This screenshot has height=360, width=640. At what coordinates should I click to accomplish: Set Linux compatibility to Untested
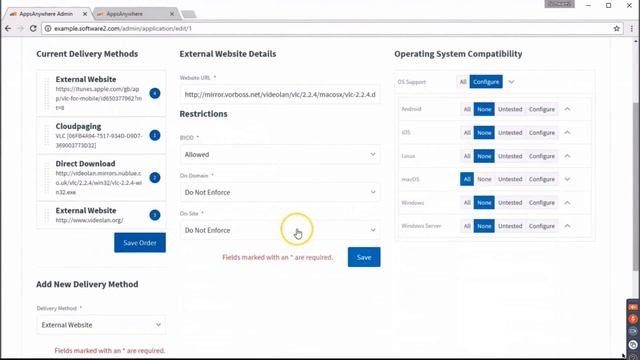(510, 156)
